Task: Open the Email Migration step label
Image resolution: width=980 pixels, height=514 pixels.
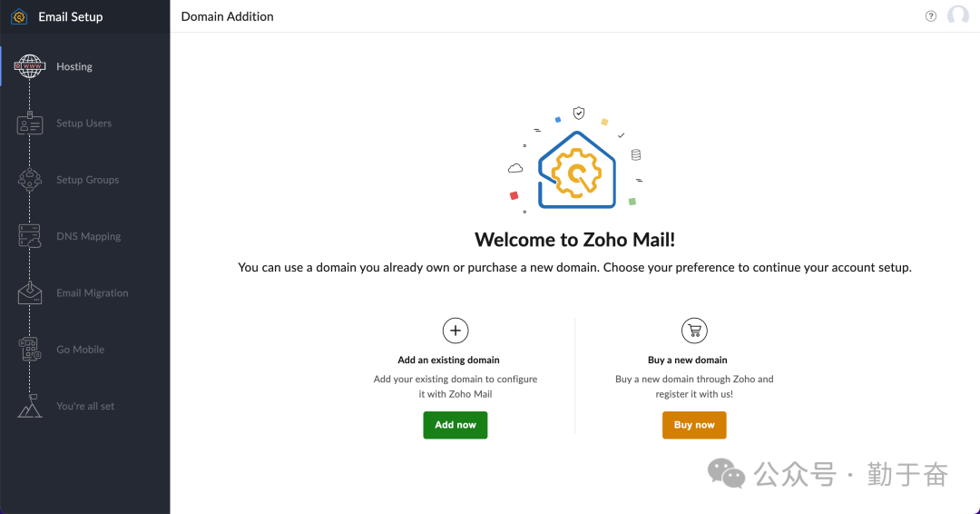Action: [x=92, y=293]
